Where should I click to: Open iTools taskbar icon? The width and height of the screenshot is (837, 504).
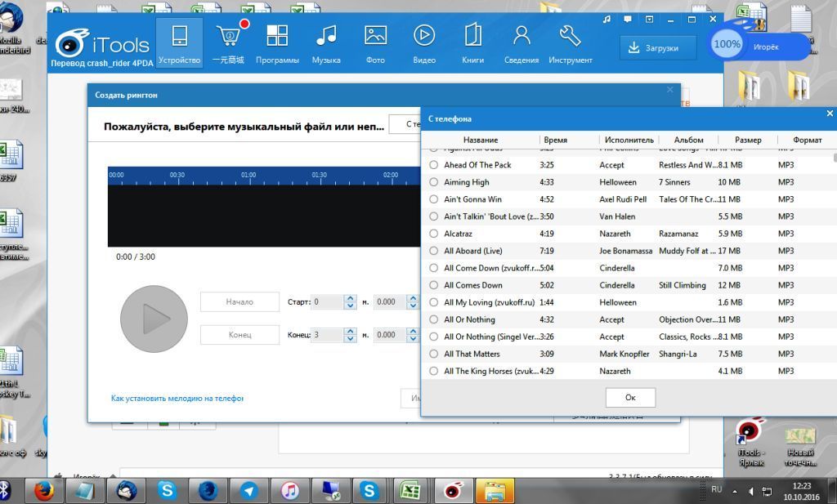453,490
